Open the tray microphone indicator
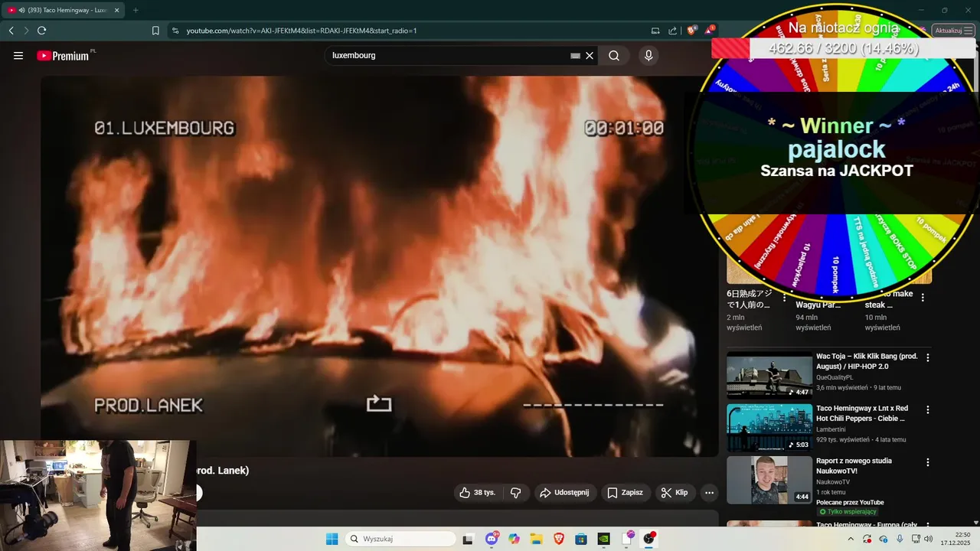Viewport: 980px width, 551px height. [x=900, y=539]
